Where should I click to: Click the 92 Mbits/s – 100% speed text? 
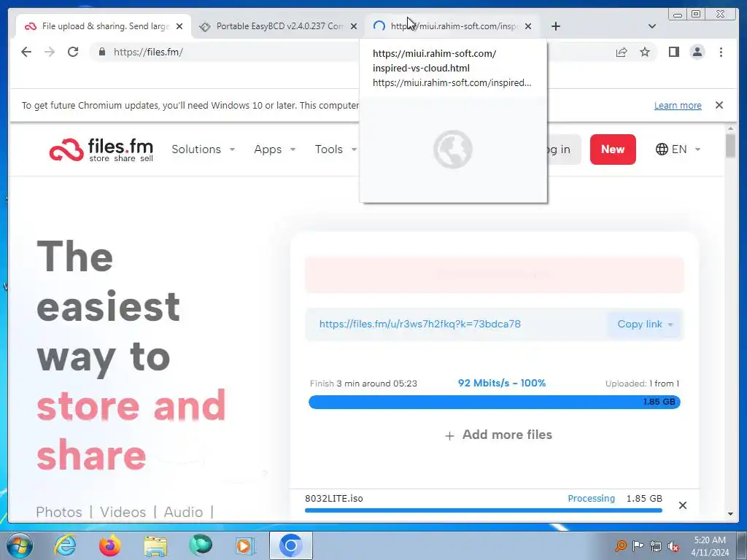click(502, 383)
